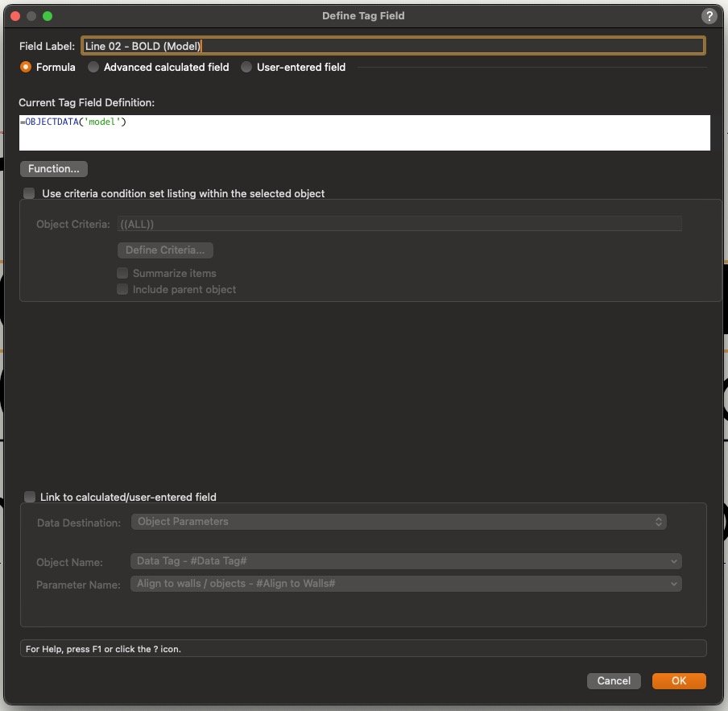The image size is (728, 711).
Task: Select Advanced calculated field option
Action: click(x=93, y=68)
